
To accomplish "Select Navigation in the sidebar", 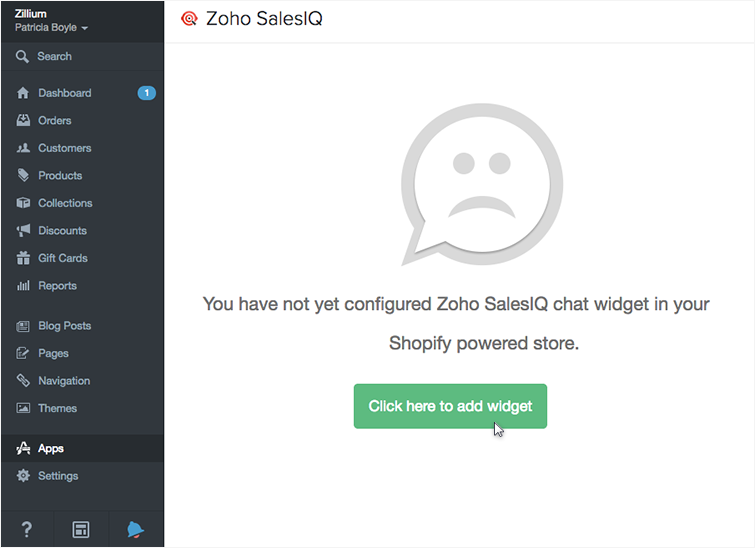I will click(x=64, y=381).
